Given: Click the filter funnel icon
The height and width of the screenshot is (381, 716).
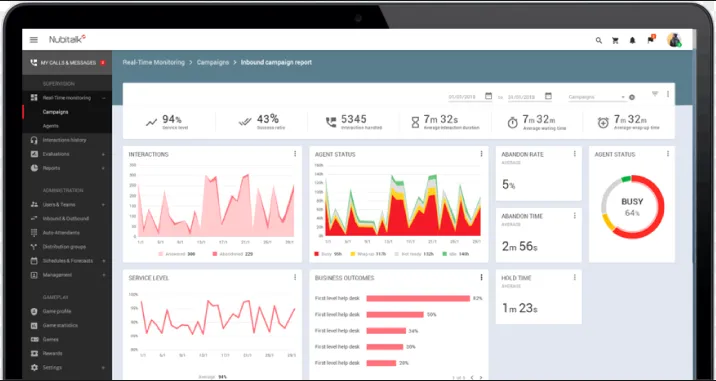Looking at the screenshot, I should coord(655,94).
